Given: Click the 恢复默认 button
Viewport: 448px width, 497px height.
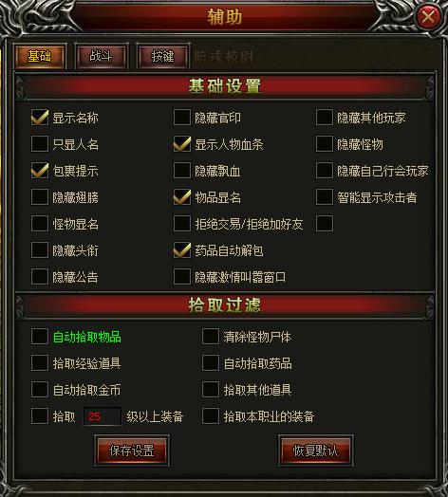Looking at the screenshot, I should click(316, 451).
